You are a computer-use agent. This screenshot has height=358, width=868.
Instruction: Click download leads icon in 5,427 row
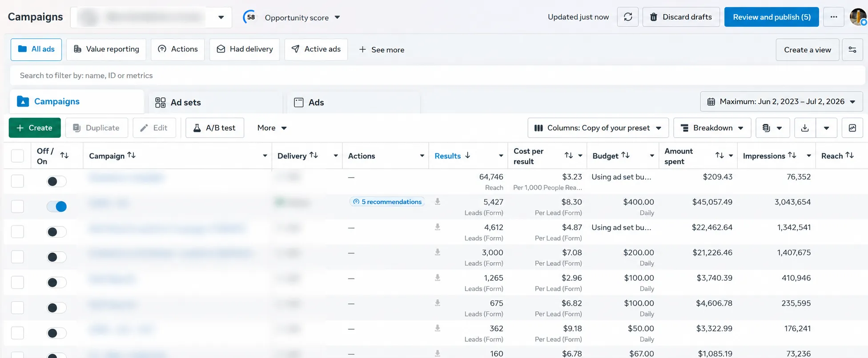coord(438,202)
